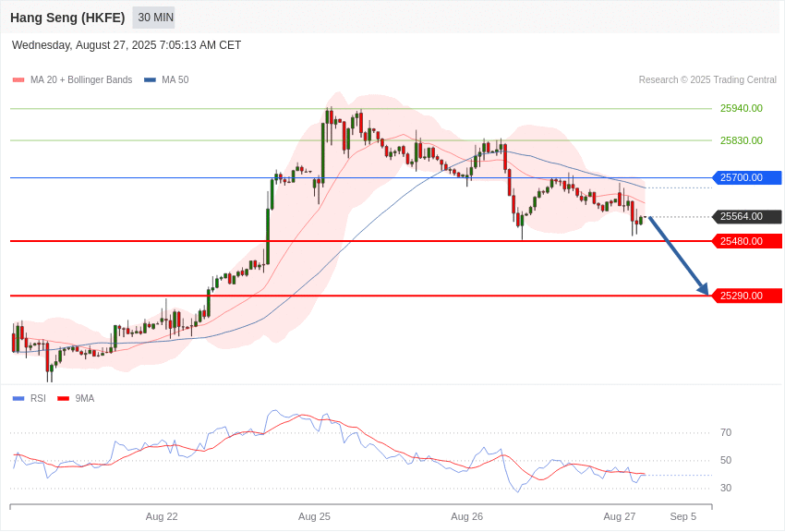
Task: Click the Research © 2025 Trading Central text
Action: pos(707,79)
